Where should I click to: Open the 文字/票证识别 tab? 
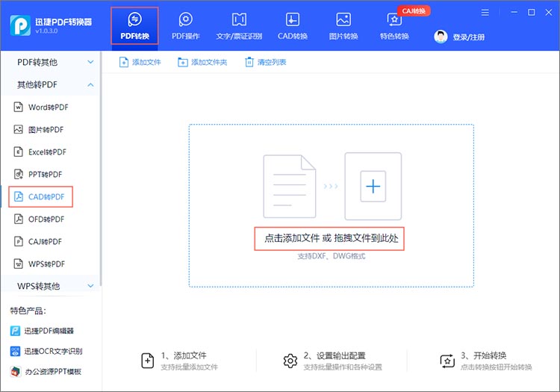coord(239,26)
